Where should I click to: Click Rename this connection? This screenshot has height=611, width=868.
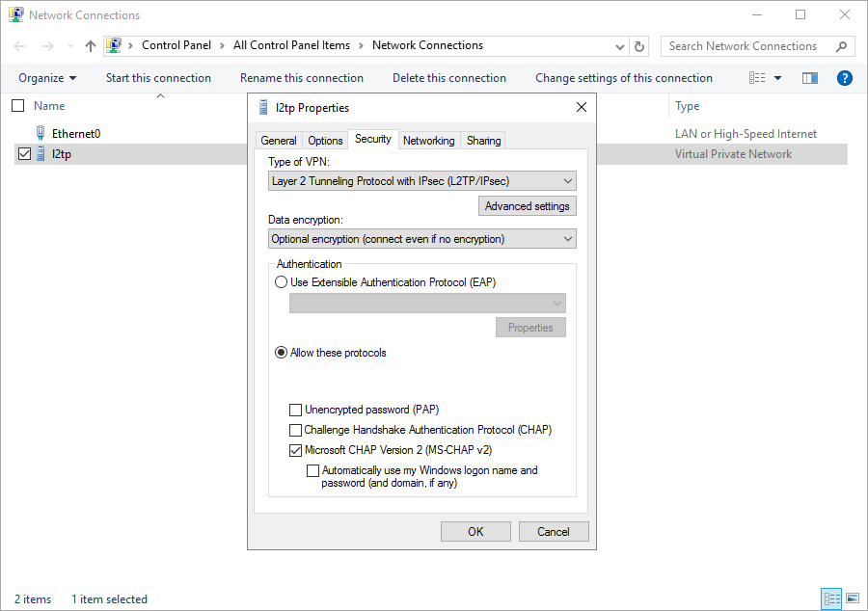pyautogui.click(x=302, y=78)
